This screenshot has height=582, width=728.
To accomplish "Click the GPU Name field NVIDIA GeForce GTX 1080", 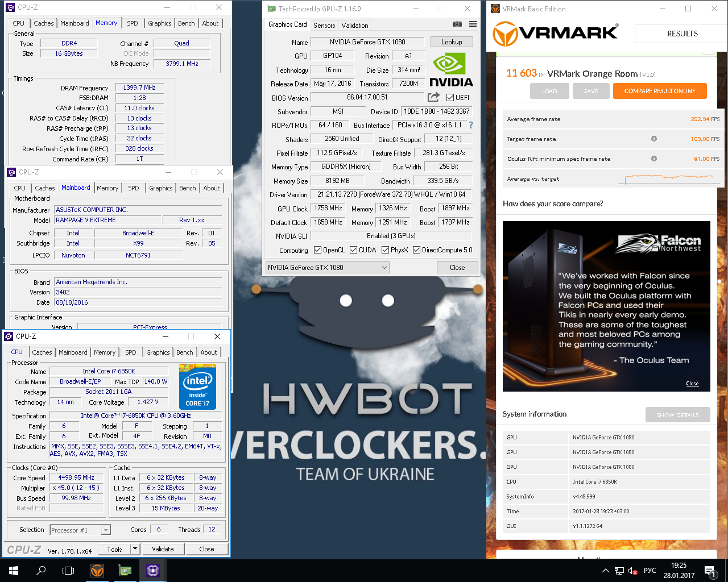I will [367, 42].
